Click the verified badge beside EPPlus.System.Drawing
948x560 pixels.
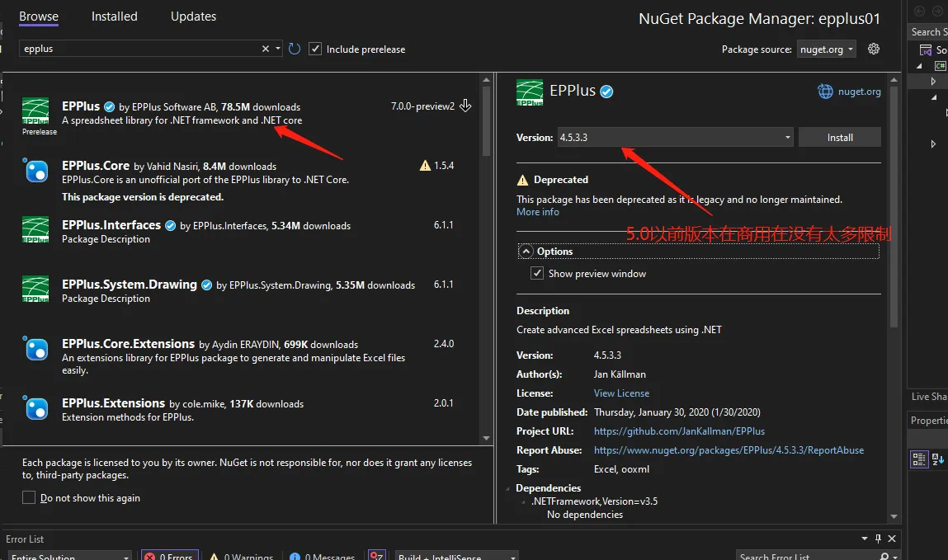[207, 285]
